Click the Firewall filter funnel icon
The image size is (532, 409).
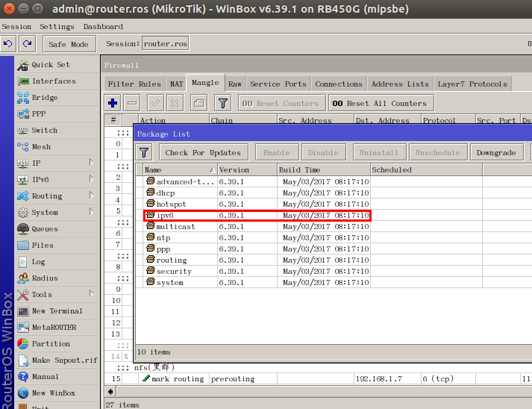[223, 103]
